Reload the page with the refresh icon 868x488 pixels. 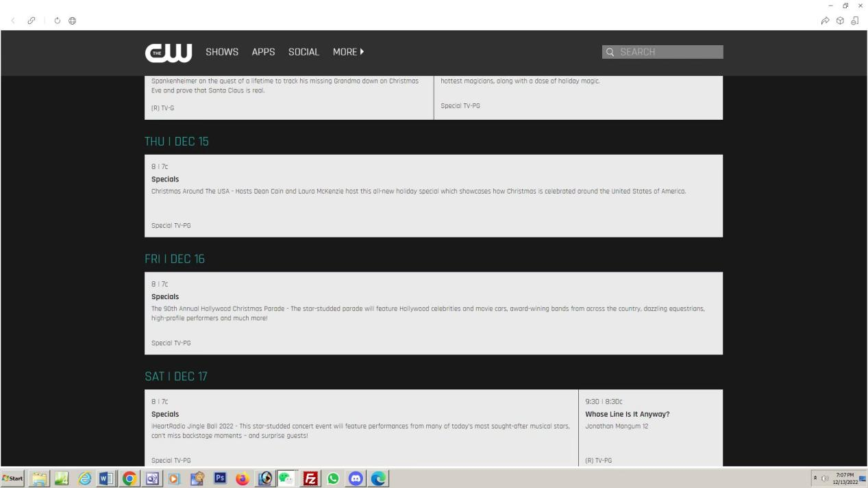58,21
